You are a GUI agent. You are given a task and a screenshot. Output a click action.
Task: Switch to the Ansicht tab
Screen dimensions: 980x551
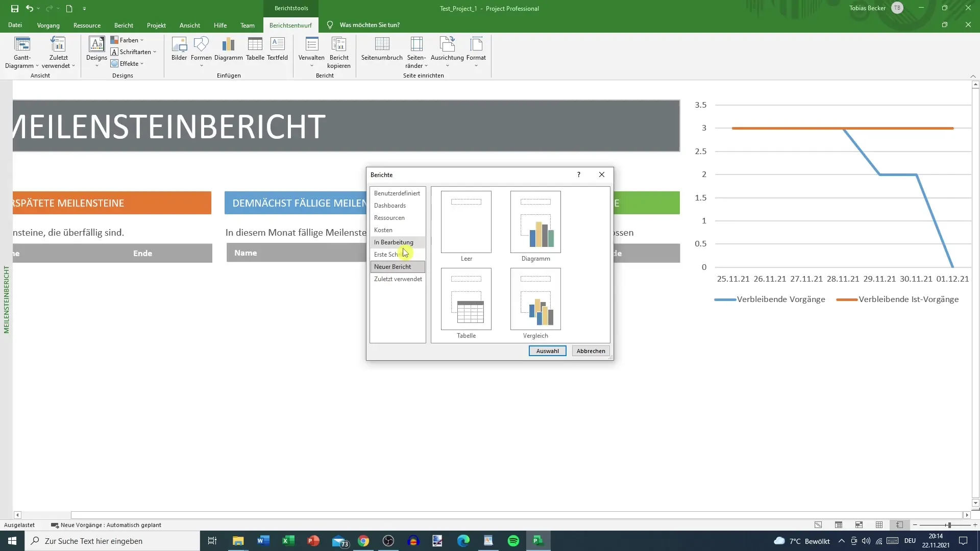[189, 25]
